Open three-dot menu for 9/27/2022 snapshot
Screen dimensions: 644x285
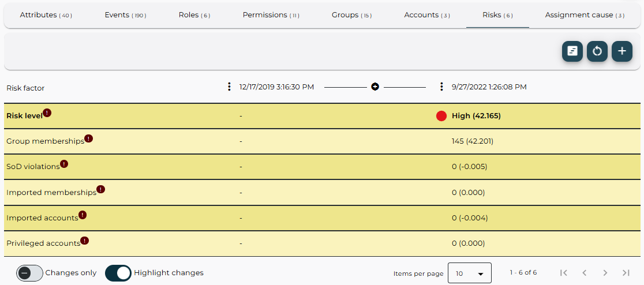point(441,87)
